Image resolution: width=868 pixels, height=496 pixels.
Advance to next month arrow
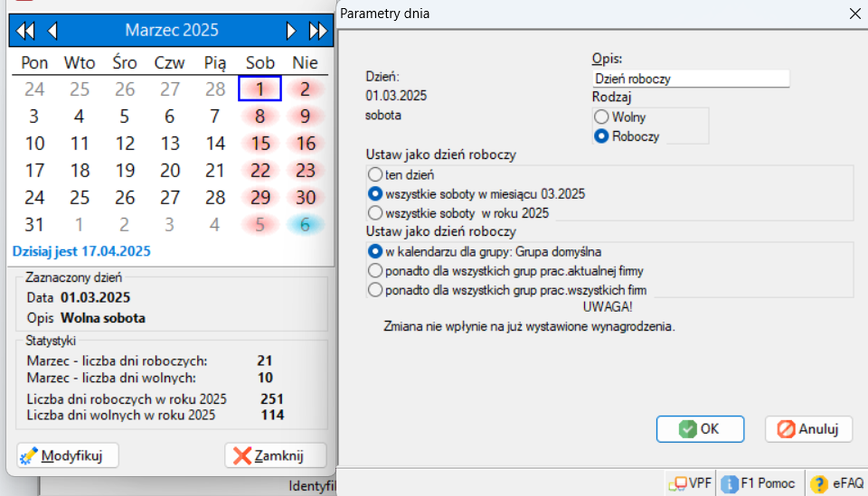pos(291,31)
